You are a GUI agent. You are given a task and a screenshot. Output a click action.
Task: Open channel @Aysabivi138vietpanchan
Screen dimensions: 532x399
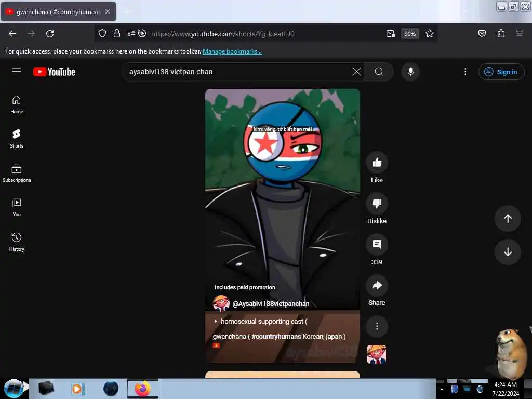271,303
